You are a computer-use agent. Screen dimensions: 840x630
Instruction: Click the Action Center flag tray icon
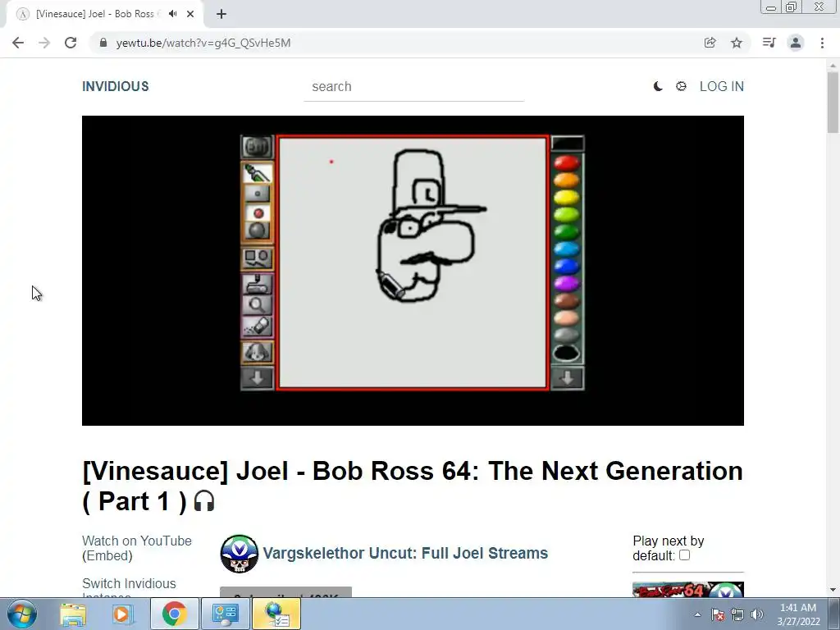[718, 614]
